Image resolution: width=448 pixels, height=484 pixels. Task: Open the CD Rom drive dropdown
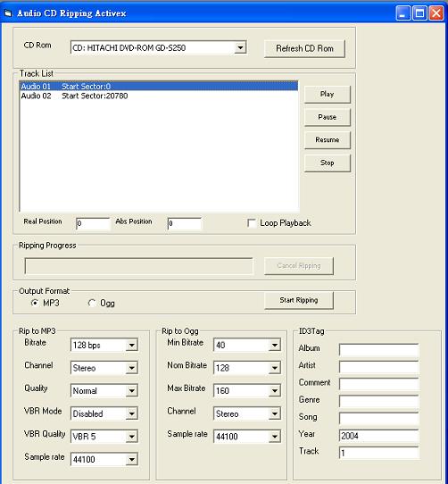[x=240, y=48]
